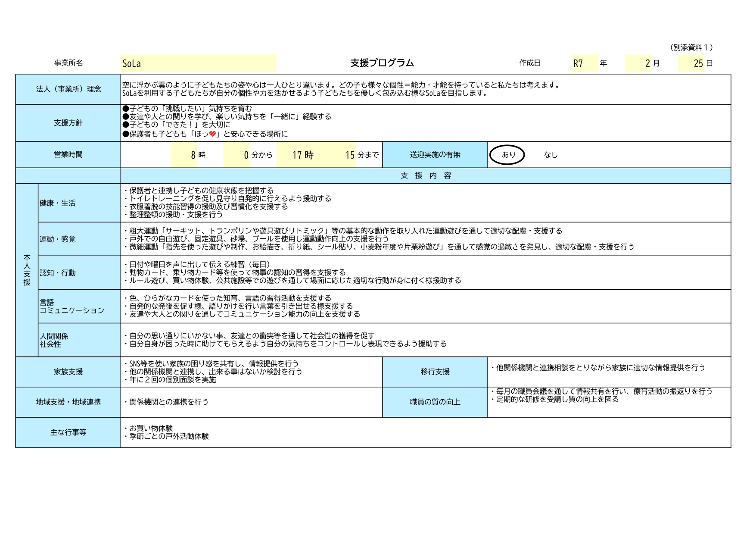Click the 支援内容 section header
The height and width of the screenshot is (535, 756).
(426, 175)
